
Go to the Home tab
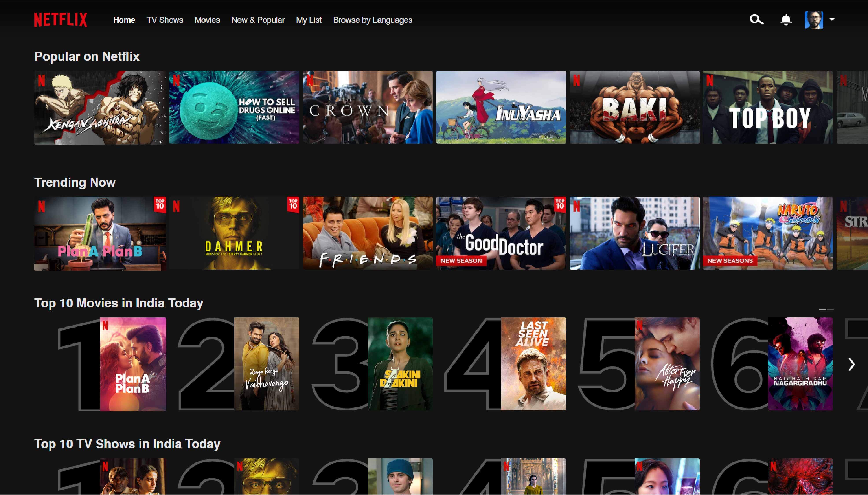tap(124, 20)
